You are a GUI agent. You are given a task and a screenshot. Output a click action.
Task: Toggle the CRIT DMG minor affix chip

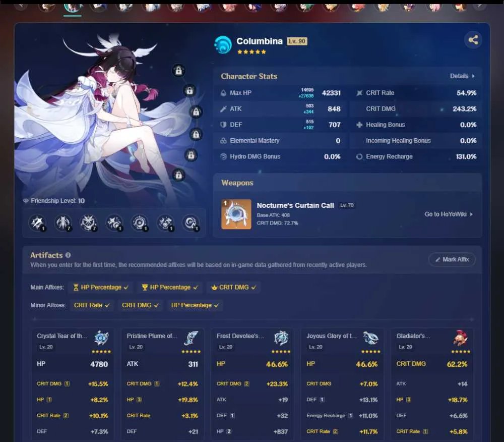coord(140,305)
